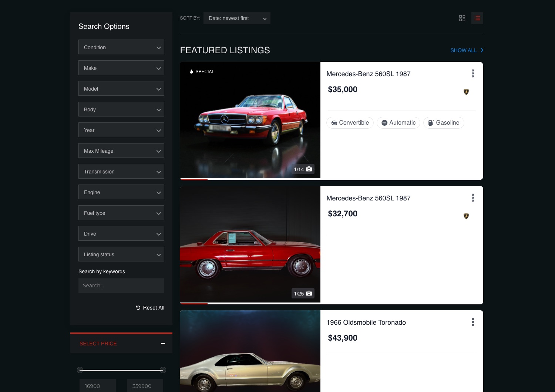Open the Drive dropdown
The height and width of the screenshot is (392, 555).
(121, 234)
